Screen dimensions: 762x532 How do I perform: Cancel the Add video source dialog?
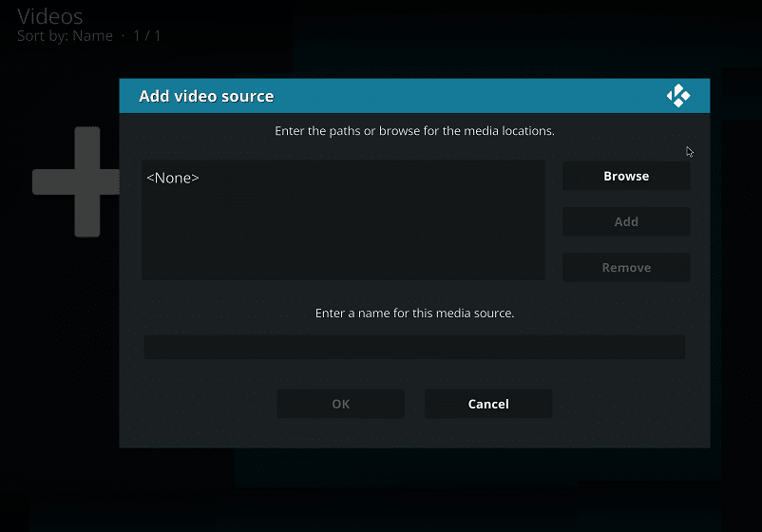pyautogui.click(x=488, y=404)
